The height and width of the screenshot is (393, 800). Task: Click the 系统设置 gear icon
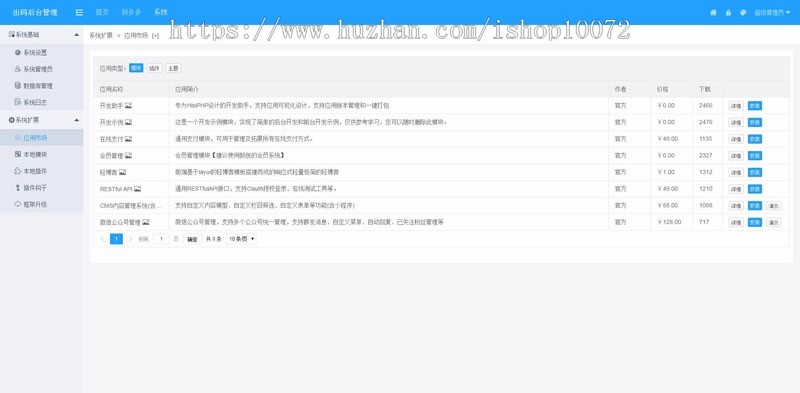pos(18,53)
